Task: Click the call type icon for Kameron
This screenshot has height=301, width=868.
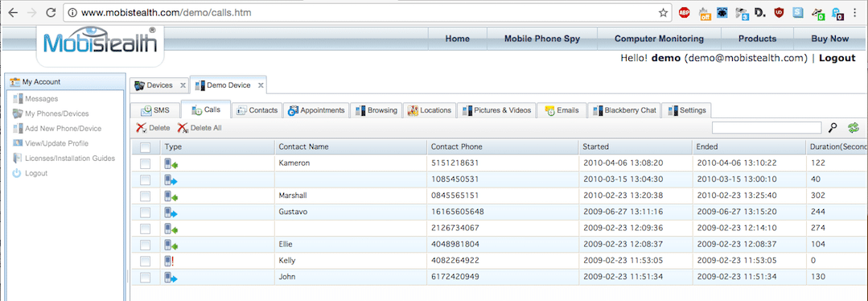Action: 171,163
